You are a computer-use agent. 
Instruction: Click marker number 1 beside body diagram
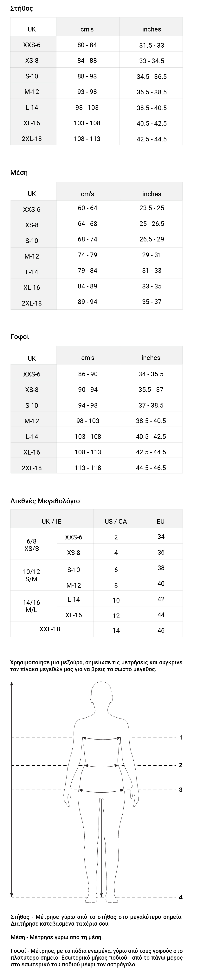pos(181,737)
